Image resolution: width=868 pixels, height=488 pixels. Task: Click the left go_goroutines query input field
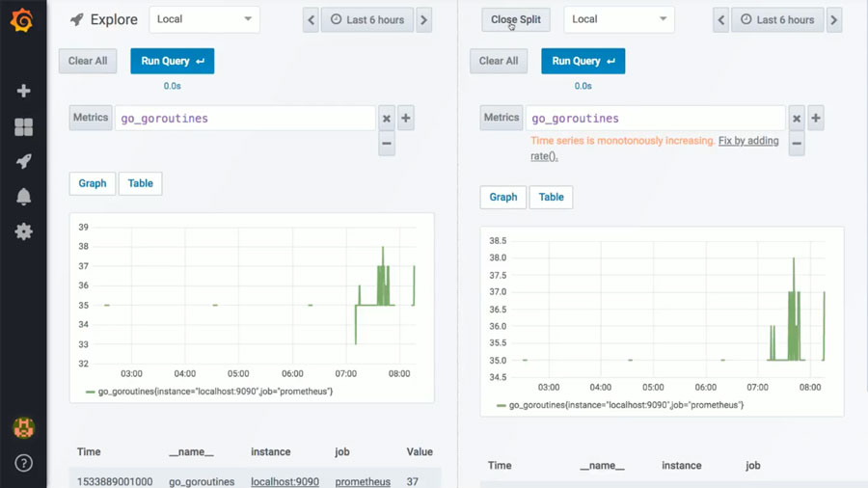click(x=245, y=119)
